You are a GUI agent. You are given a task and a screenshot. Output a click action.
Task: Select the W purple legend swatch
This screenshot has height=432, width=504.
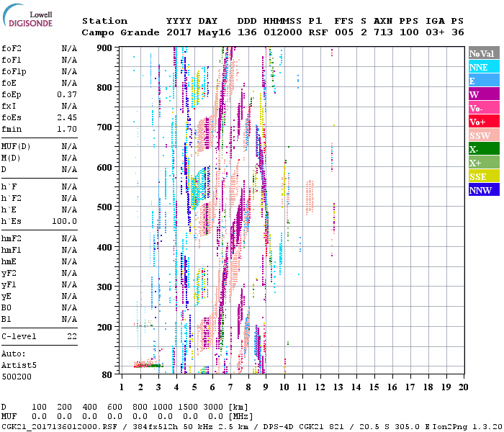click(x=484, y=94)
